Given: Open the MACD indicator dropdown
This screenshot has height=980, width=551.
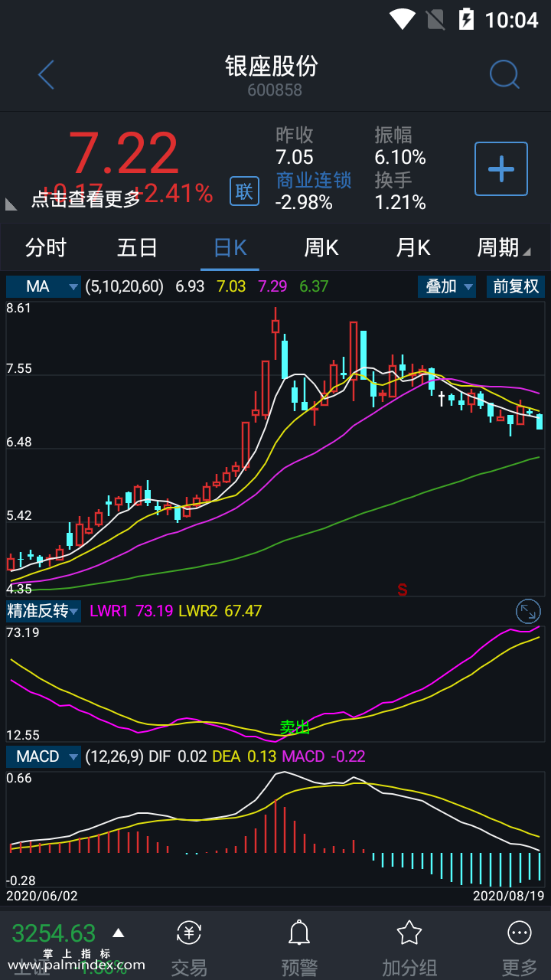Looking at the screenshot, I should point(44,756).
